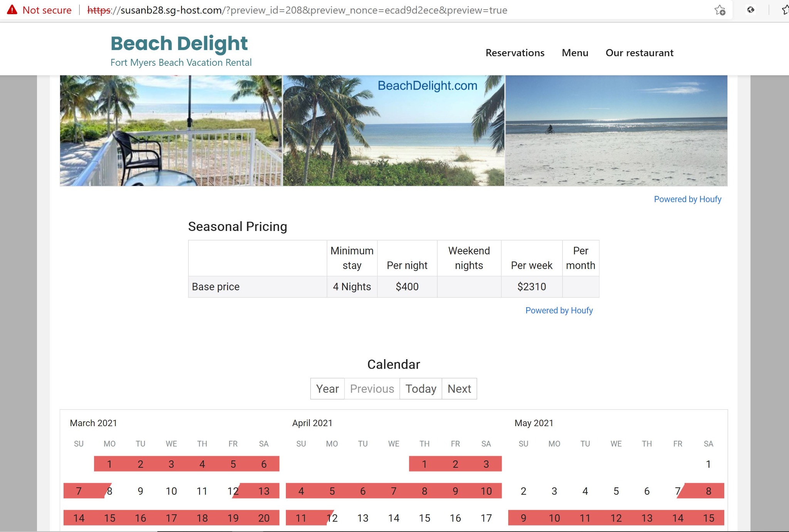Switch the calendar to Year view

[327, 388]
